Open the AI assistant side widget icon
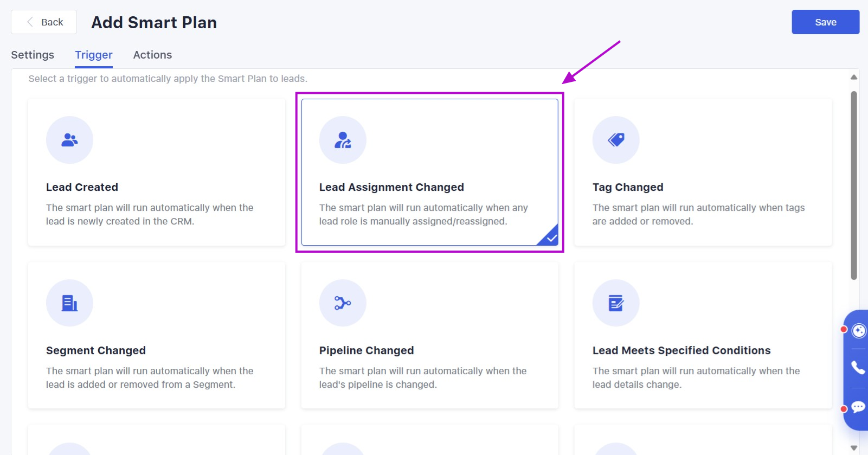This screenshot has width=868, height=455. coord(859,331)
